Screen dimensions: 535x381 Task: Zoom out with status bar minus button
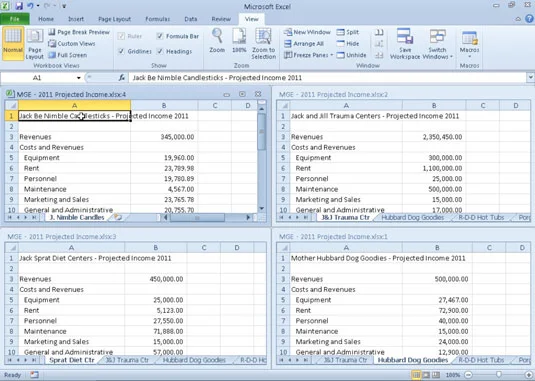(x=468, y=375)
